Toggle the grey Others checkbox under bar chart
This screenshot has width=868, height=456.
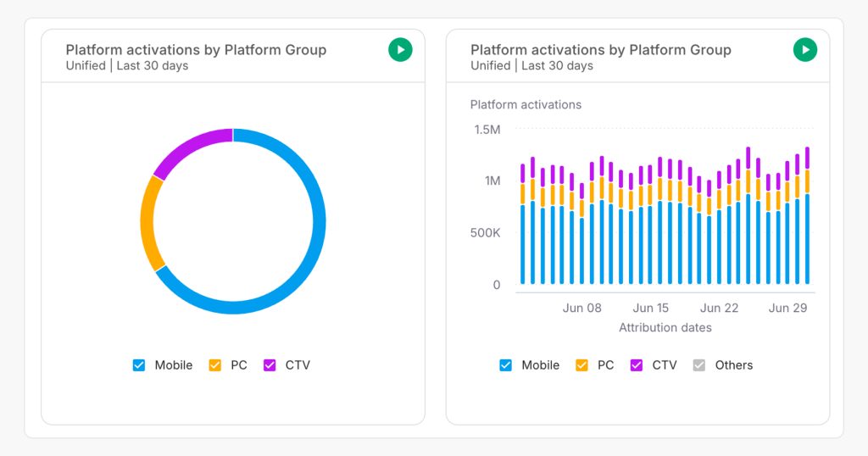tap(699, 365)
